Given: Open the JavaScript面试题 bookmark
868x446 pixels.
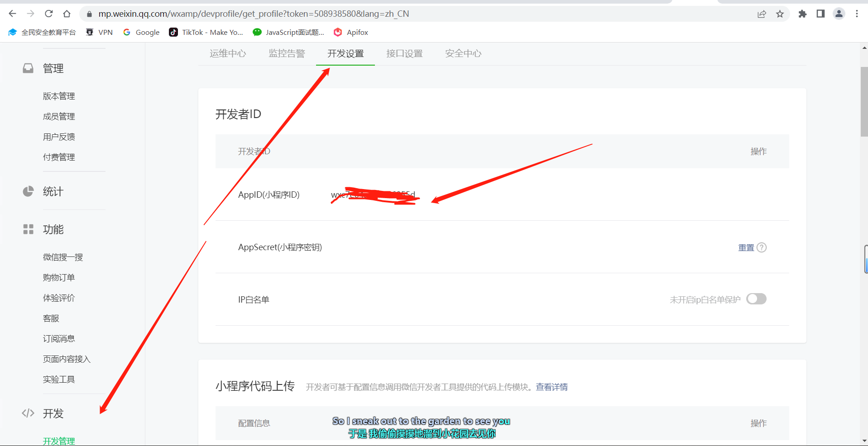Looking at the screenshot, I should point(288,32).
